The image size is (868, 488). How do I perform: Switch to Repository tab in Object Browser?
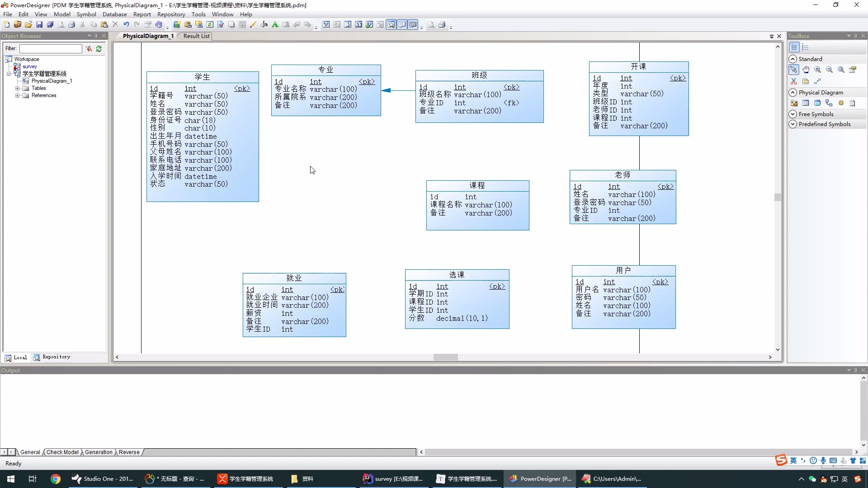coord(52,357)
